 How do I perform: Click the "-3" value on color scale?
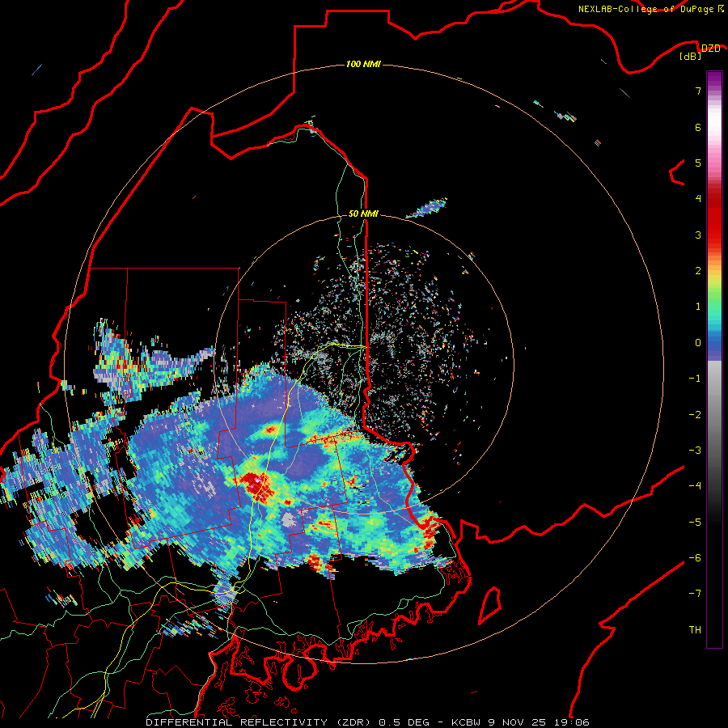coord(695,451)
